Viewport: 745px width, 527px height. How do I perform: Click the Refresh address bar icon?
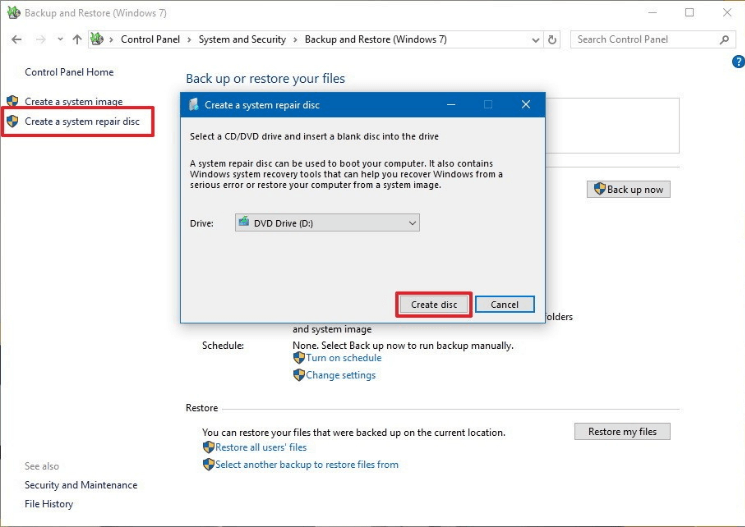(552, 40)
